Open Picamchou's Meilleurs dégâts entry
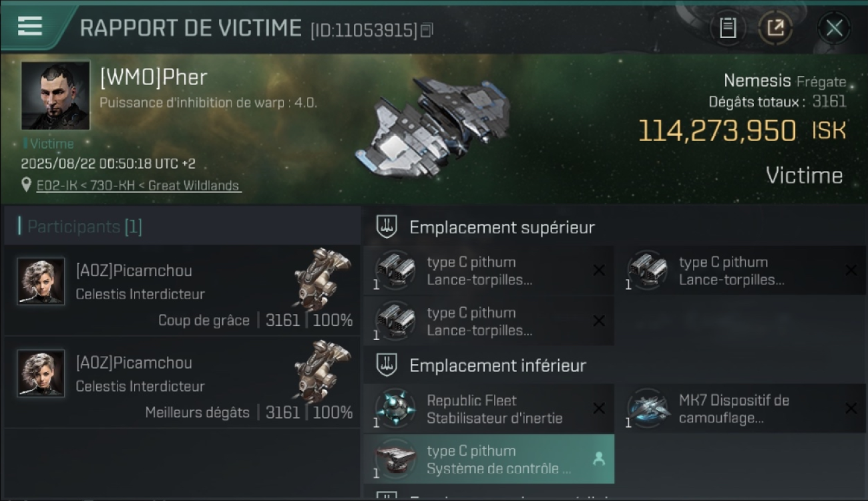868x501 pixels. 182,382
